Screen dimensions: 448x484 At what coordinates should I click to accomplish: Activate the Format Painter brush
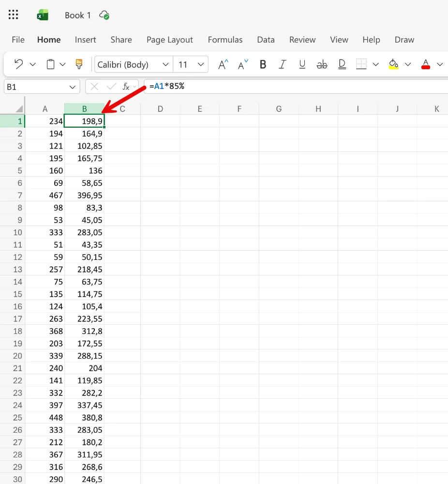[79, 64]
